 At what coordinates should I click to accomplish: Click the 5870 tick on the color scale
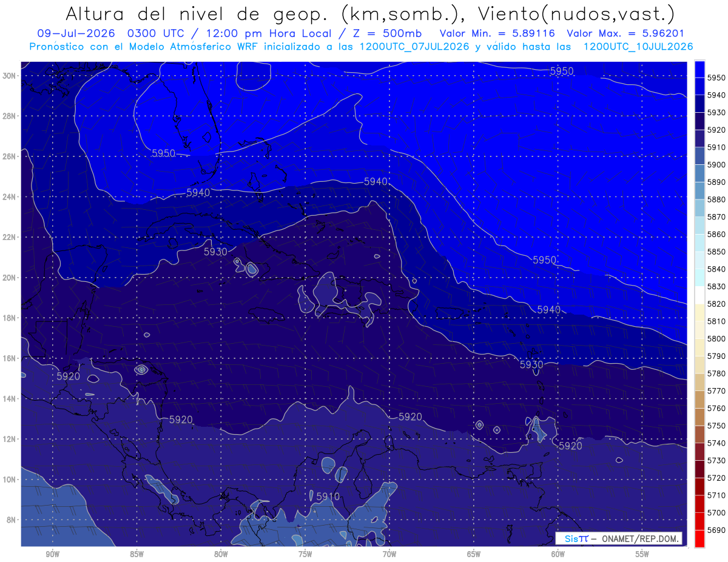716,216
